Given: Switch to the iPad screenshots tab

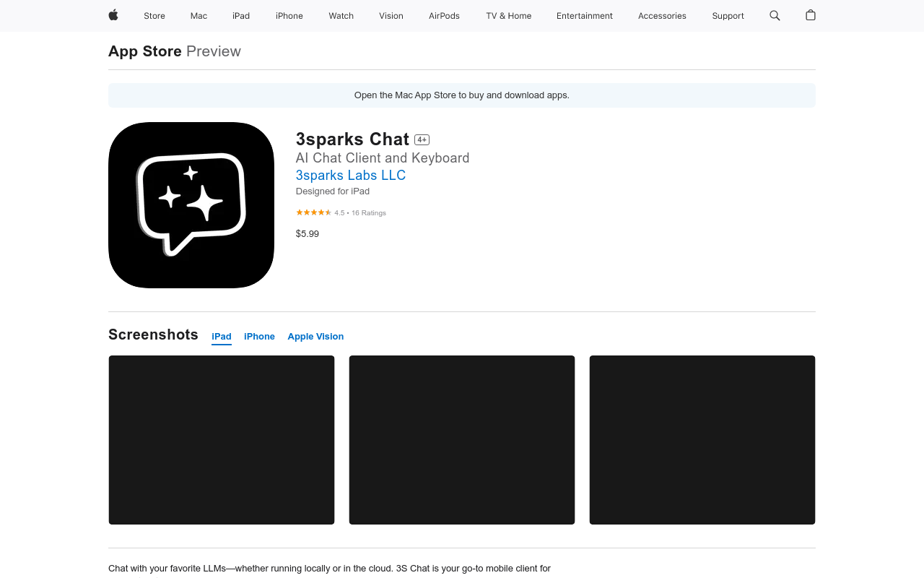Looking at the screenshot, I should pos(222,337).
